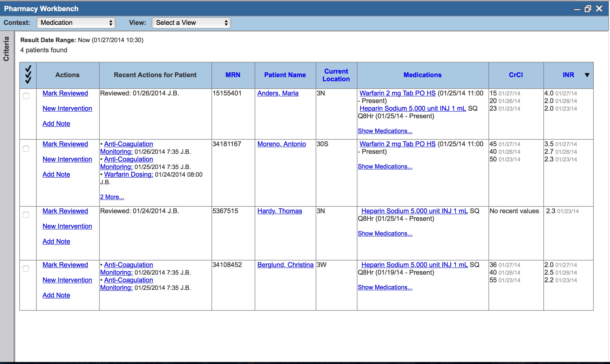Open the Select a View dropdown
The width and height of the screenshot is (610, 364).
191,23
